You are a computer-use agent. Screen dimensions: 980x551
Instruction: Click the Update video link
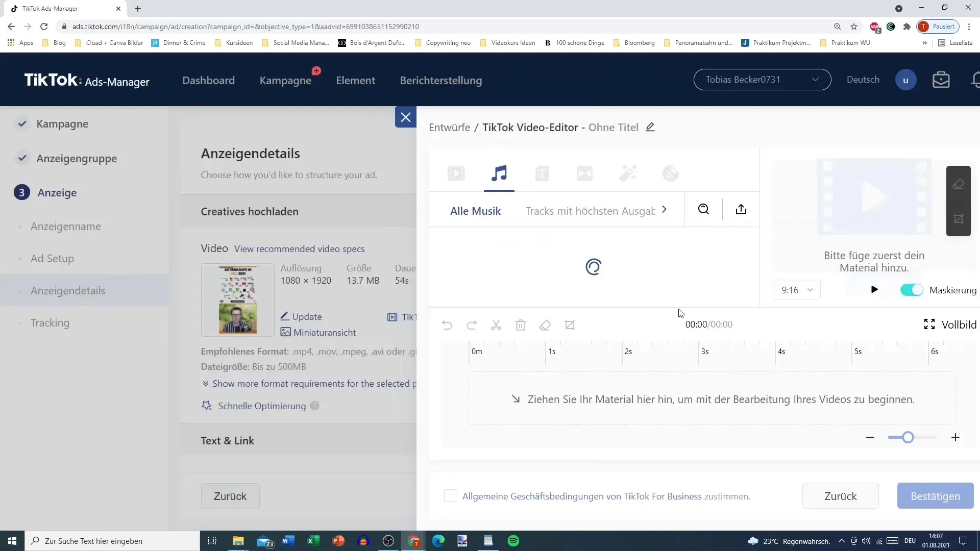[301, 316]
